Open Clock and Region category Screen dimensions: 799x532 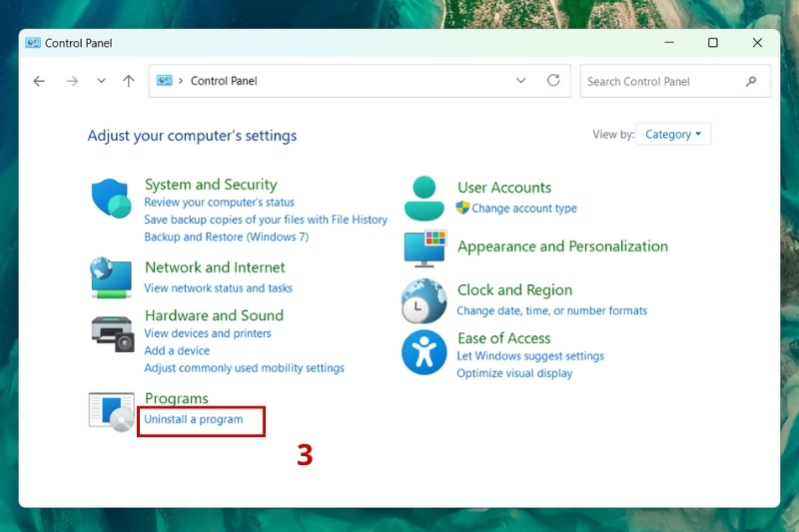[514, 289]
